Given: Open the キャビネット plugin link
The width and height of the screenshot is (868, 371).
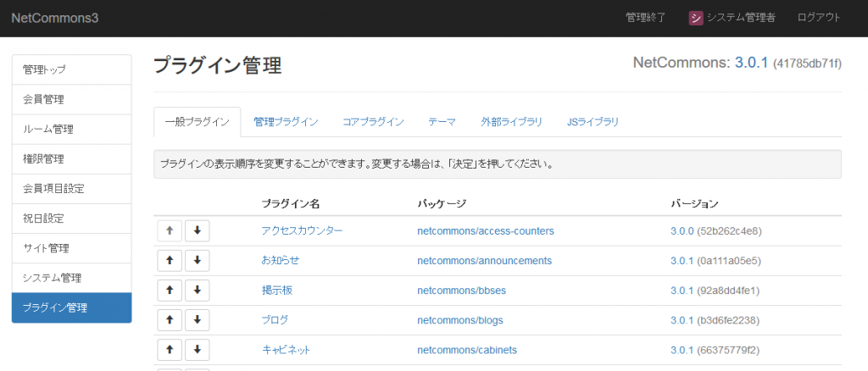Looking at the screenshot, I should pos(286,350).
